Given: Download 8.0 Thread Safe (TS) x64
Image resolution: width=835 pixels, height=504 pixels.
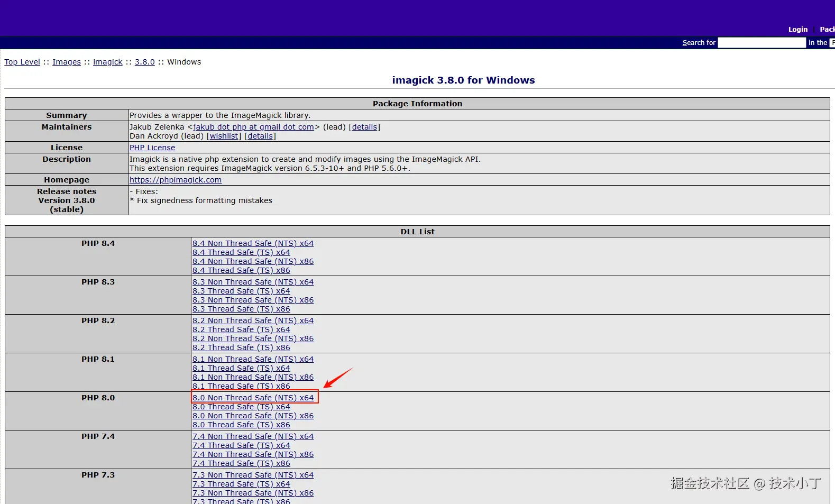Looking at the screenshot, I should click(241, 407).
